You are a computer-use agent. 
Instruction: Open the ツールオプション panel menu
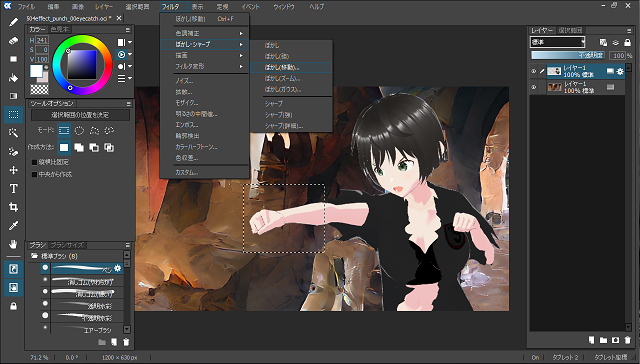128,104
